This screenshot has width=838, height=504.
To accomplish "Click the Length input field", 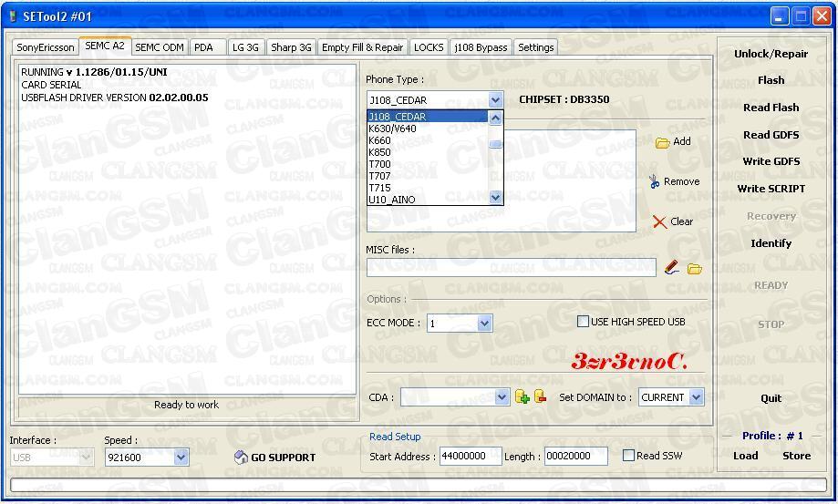I will click(575, 456).
